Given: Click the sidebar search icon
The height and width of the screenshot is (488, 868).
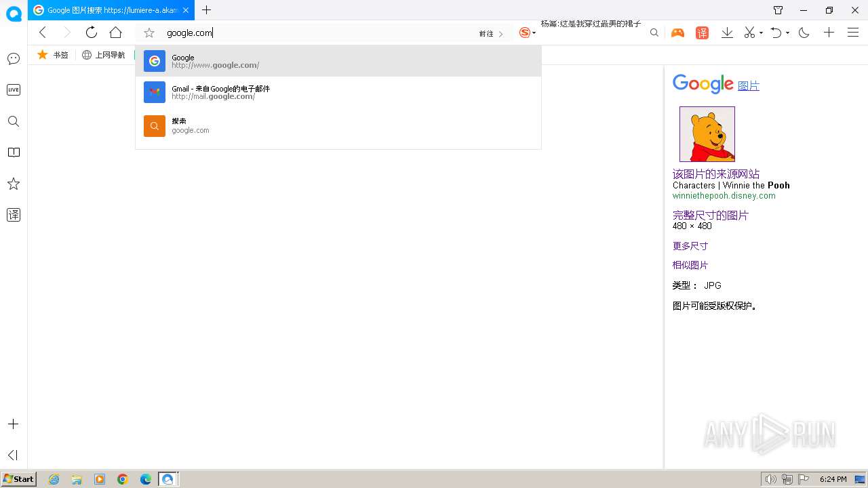Looking at the screenshot, I should tap(14, 121).
